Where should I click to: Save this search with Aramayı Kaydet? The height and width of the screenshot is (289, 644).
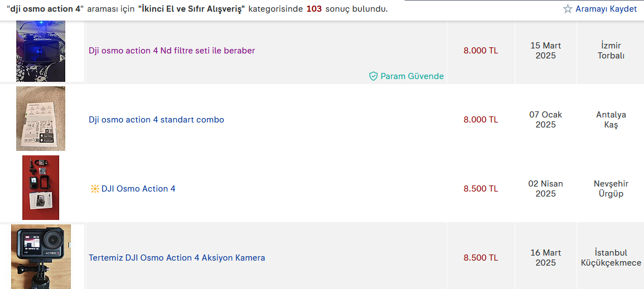click(606, 9)
